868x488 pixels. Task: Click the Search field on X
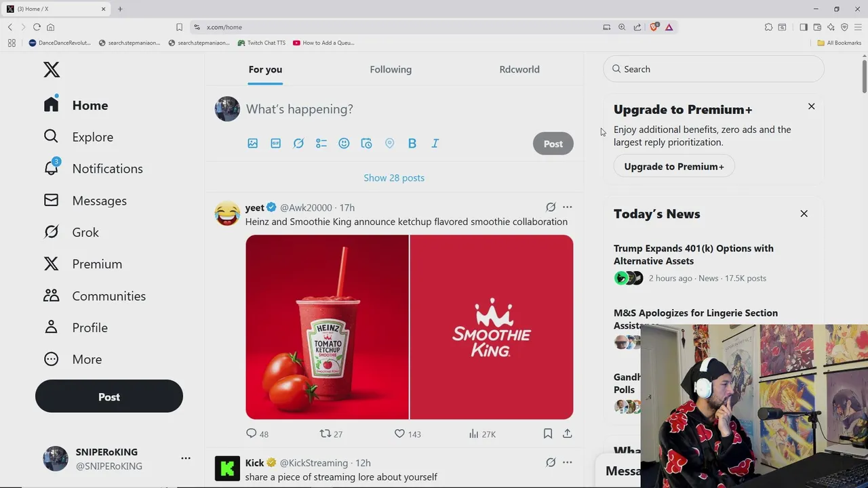tap(713, 69)
